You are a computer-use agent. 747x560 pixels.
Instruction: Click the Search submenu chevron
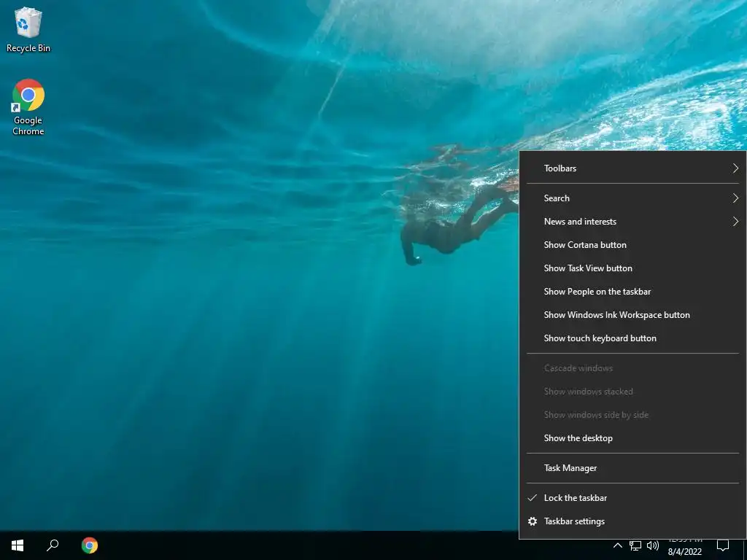[735, 198]
